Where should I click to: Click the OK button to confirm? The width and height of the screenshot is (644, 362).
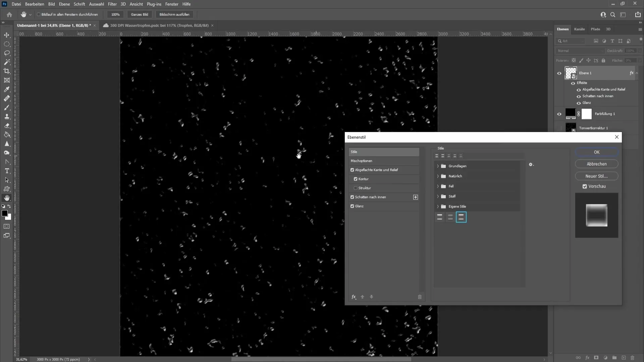coord(597,152)
